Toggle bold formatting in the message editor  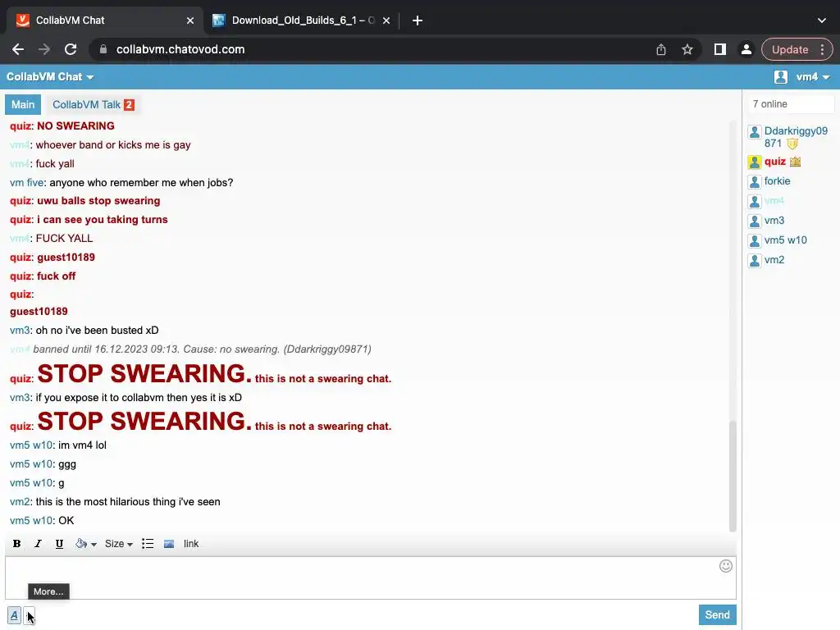pos(16,544)
